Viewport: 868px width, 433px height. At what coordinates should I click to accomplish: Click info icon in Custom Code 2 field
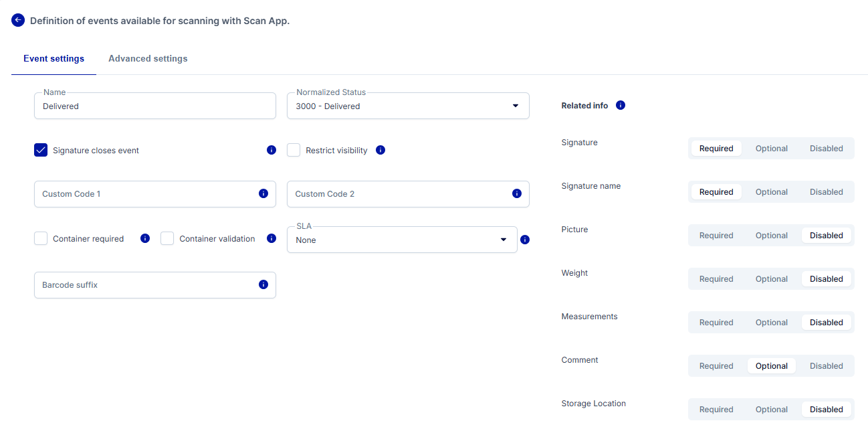(517, 193)
